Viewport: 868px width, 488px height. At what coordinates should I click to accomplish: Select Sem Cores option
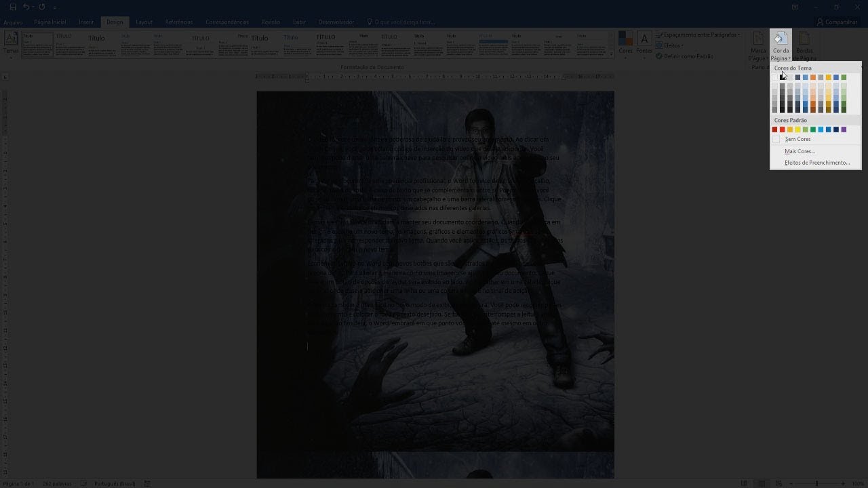[816, 139]
